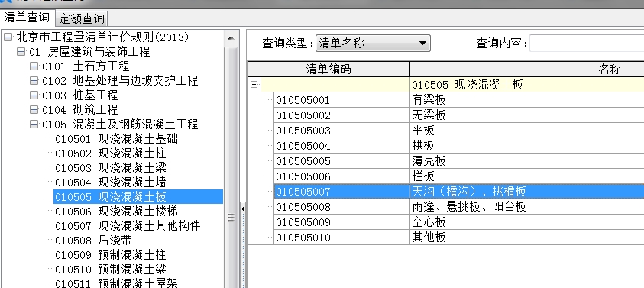Collapse the 010505 现浇混凝土板 table group

click(x=254, y=85)
